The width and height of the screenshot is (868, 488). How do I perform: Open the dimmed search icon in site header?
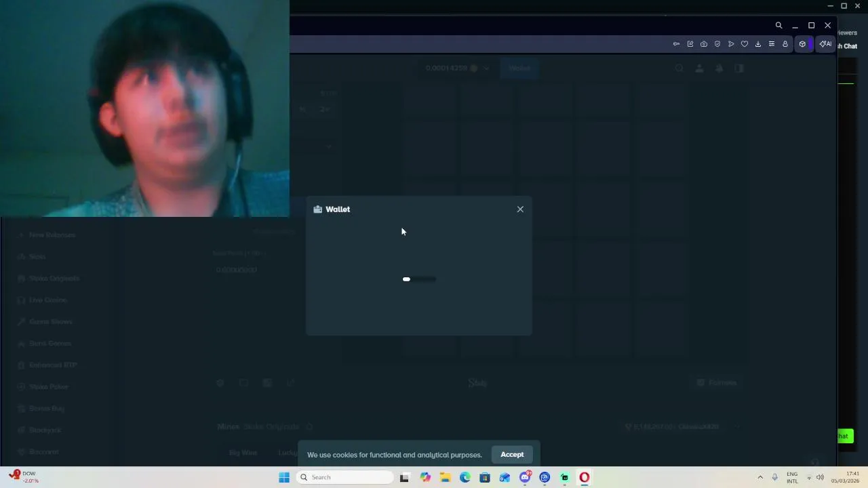tap(679, 68)
